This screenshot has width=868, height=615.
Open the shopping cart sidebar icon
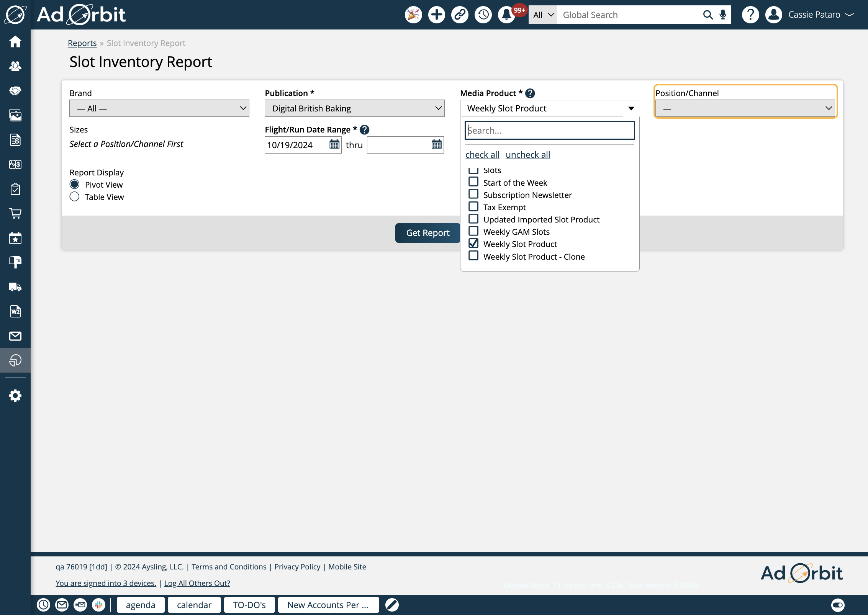(15, 213)
